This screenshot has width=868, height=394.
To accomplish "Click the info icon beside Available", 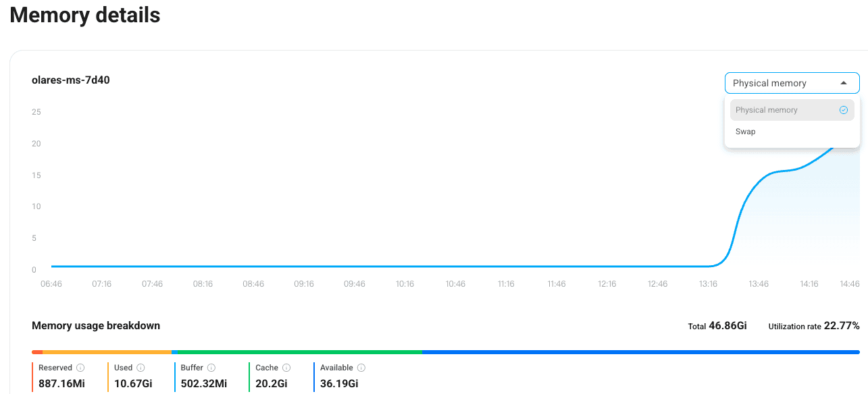I will 361,368.
